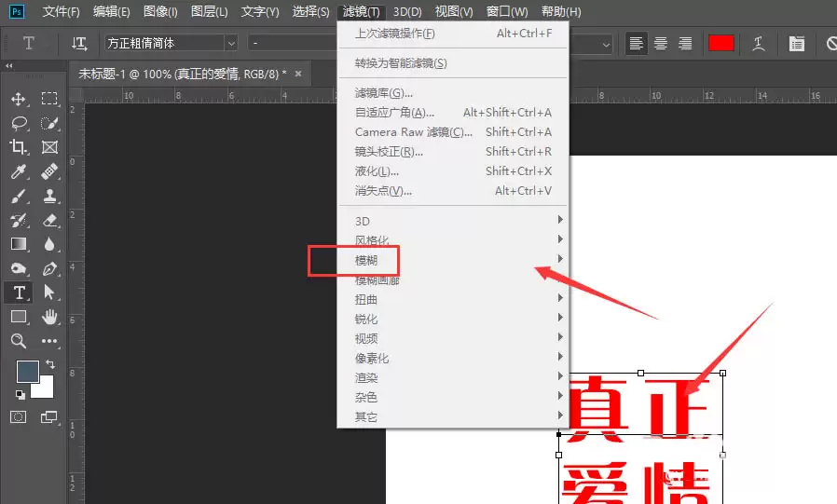Select the Zoom tool
Viewport: 837px width, 504px height.
pos(19,341)
